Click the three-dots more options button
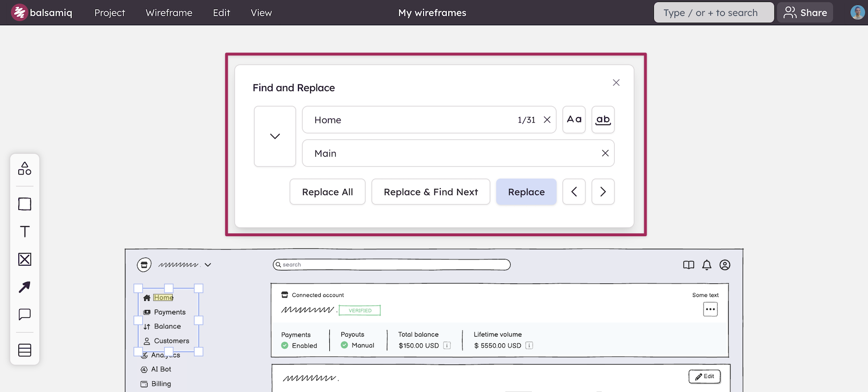 click(710, 309)
